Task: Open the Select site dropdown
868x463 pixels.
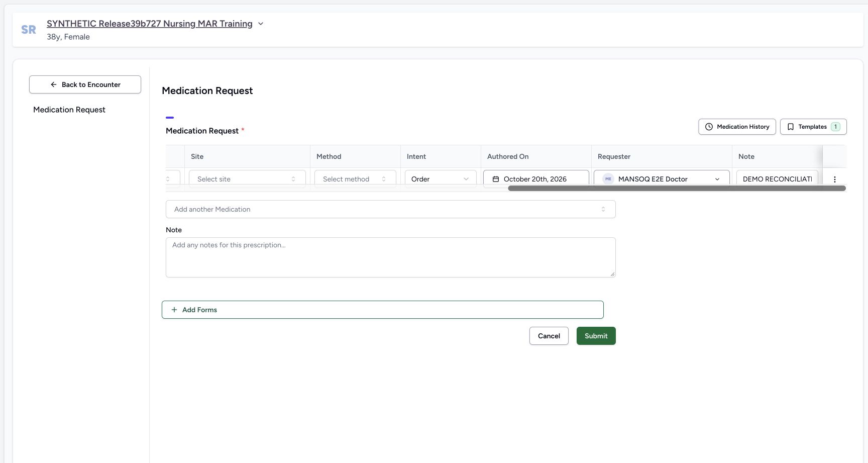Action: [247, 179]
